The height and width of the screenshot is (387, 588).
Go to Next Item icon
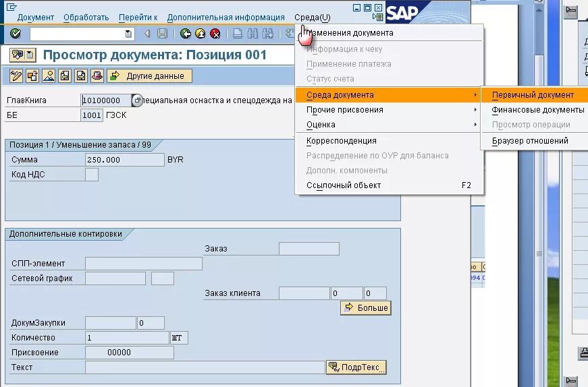80,76
